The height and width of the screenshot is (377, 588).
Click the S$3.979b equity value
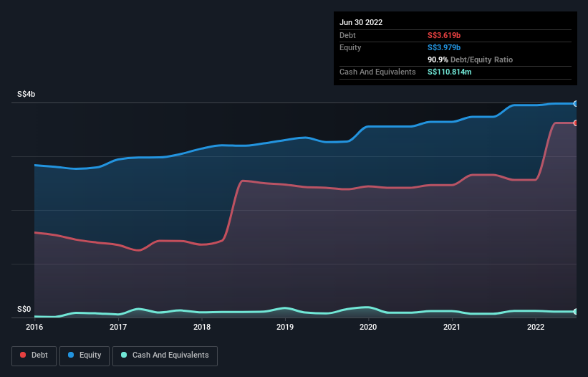coord(444,47)
